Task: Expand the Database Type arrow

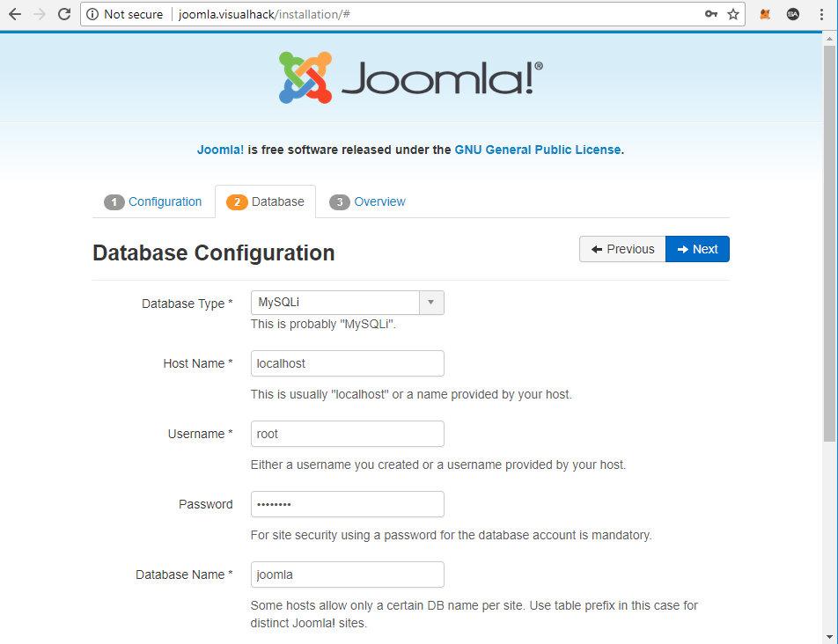Action: (431, 303)
